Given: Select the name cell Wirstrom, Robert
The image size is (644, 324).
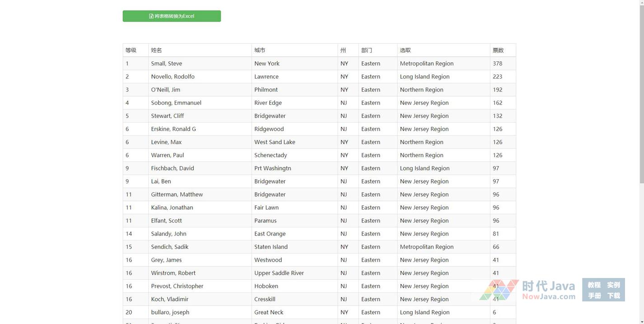Looking at the screenshot, I should pos(200,273).
